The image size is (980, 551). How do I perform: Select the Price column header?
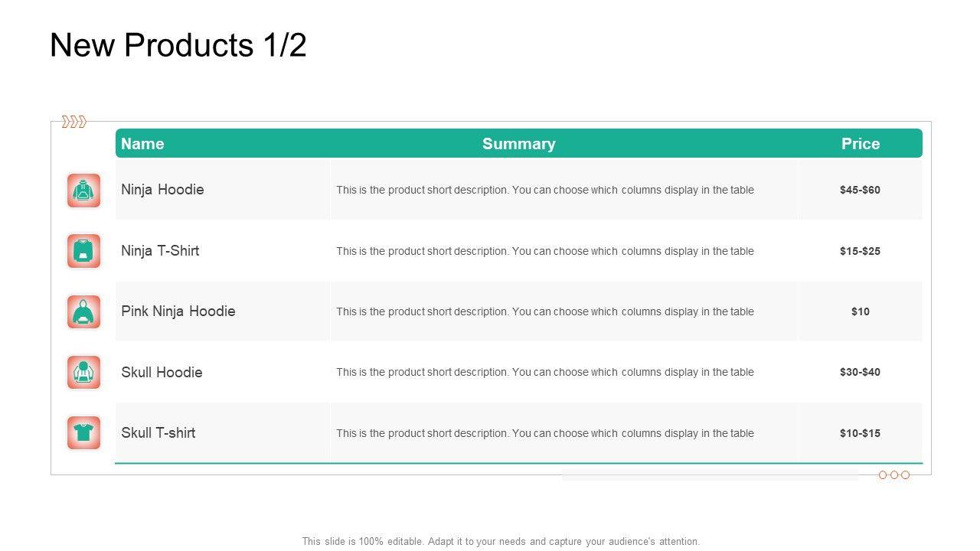point(860,144)
